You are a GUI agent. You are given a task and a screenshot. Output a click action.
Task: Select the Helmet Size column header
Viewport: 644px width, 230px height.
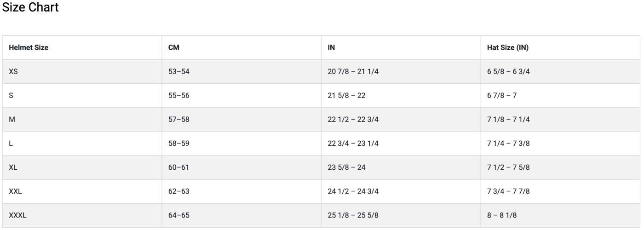coord(29,48)
